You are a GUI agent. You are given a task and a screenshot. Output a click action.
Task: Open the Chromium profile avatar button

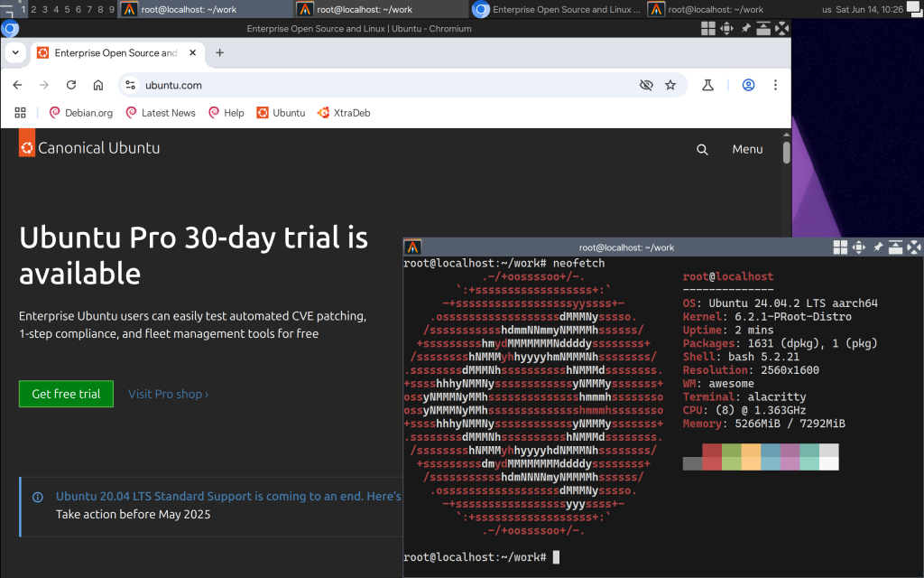click(748, 85)
